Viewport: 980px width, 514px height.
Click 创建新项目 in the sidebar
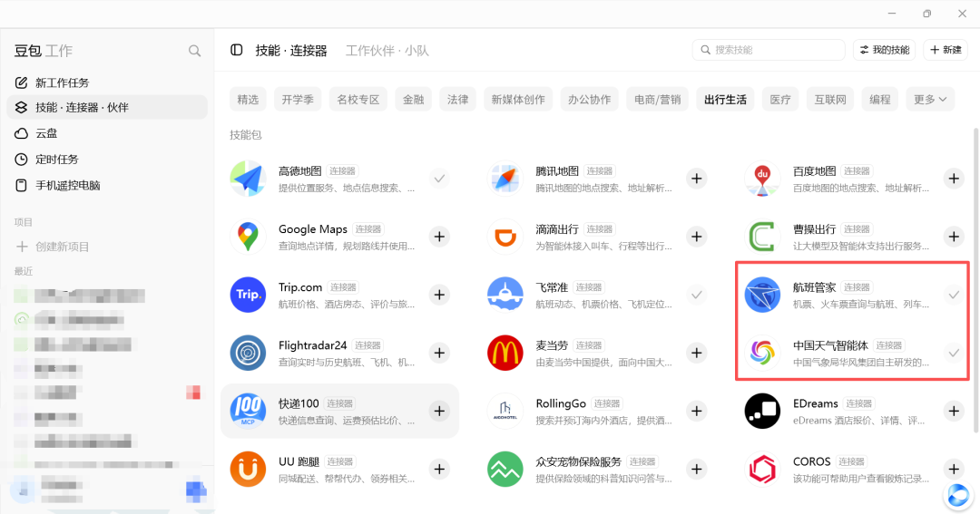point(53,247)
